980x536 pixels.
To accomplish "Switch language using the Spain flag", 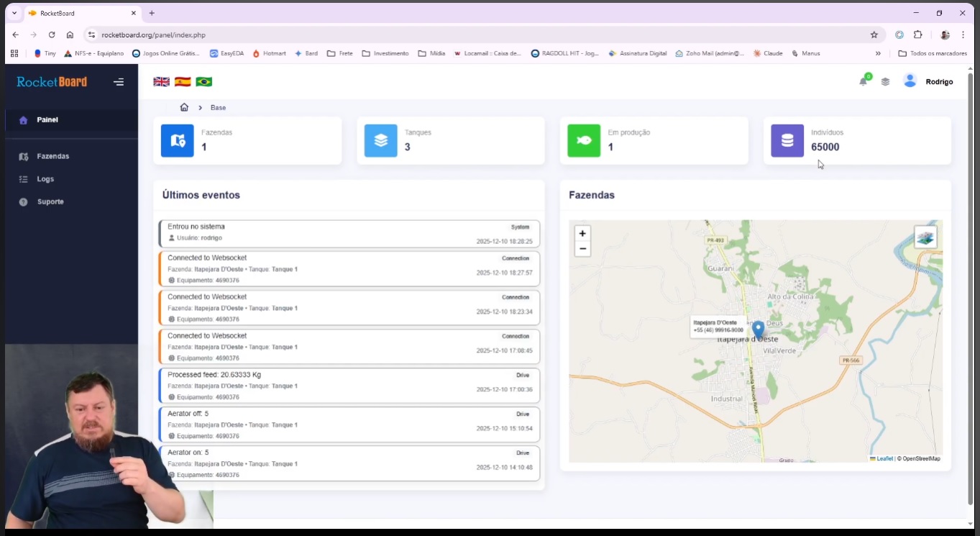I will point(182,82).
